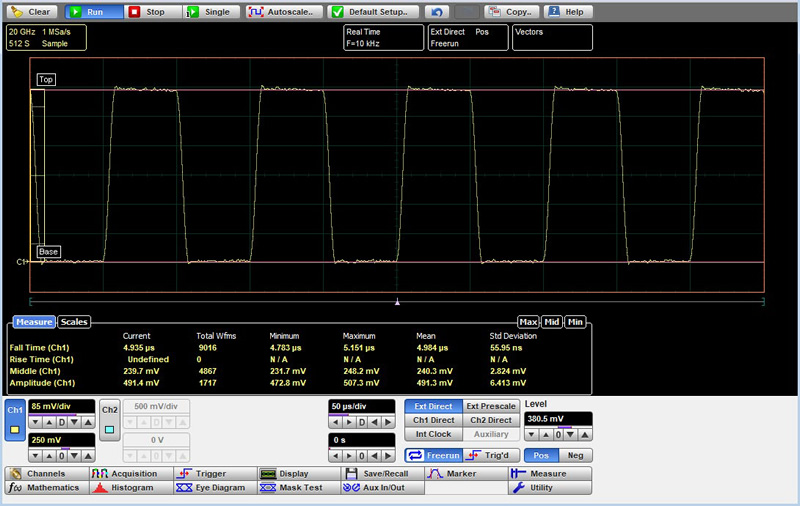This screenshot has height=506, width=800.
Task: Switch to the Measure tab
Action: 34,322
